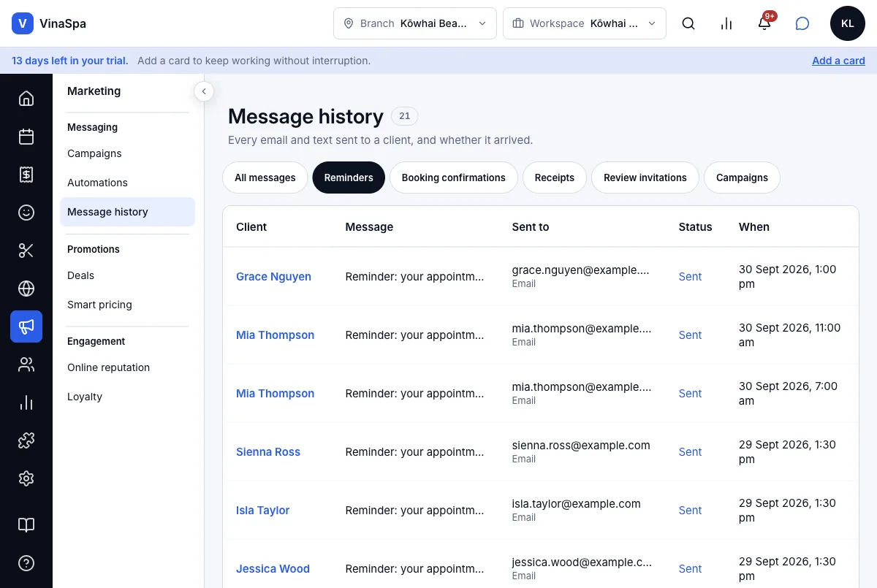Click the 21 message count badge

click(405, 115)
